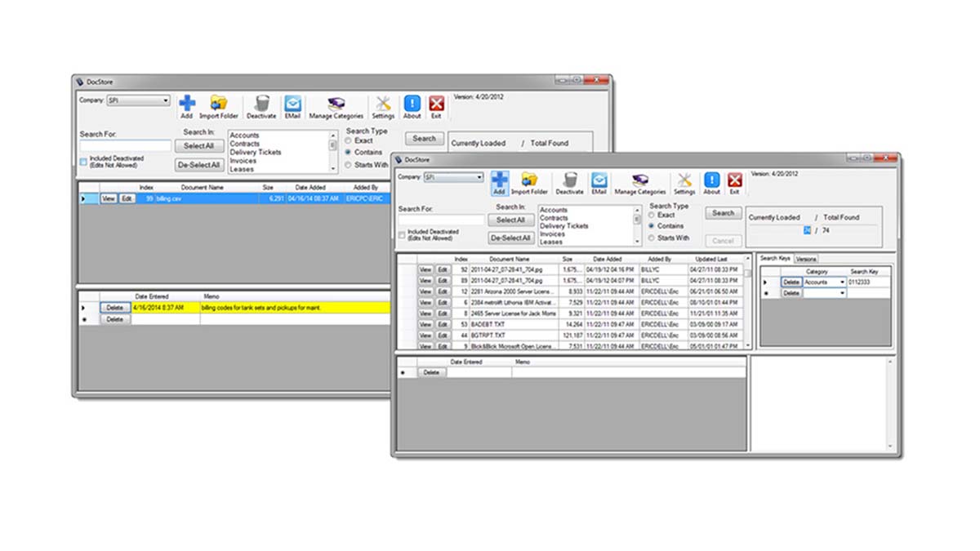The height and width of the screenshot is (551, 980).
Task: Select the Search Keys tab
Action: (x=774, y=258)
